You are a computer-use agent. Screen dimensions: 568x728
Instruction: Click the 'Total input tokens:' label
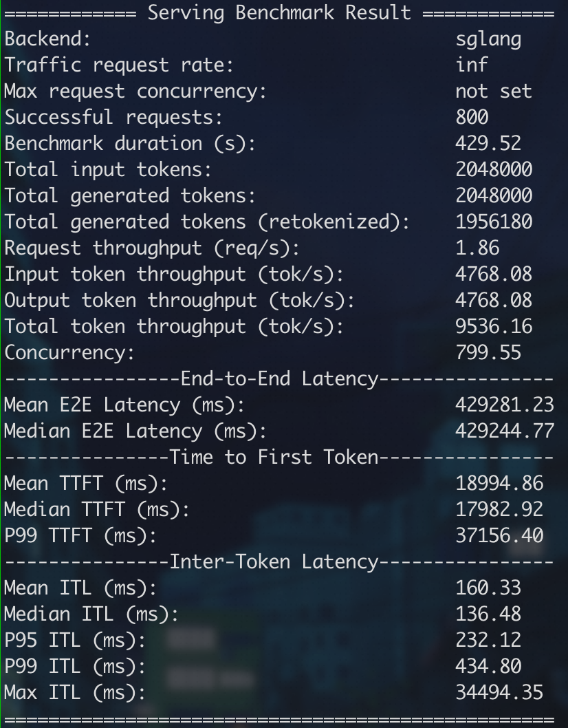[108, 170]
